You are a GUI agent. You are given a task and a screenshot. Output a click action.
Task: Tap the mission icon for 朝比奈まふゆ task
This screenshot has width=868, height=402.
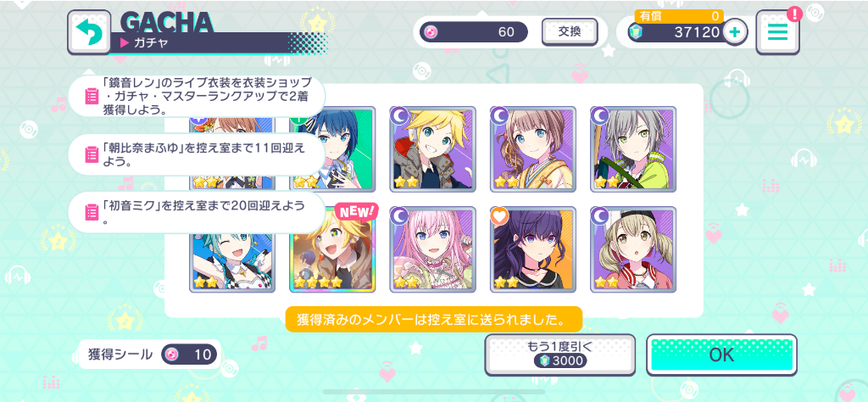tap(92, 154)
